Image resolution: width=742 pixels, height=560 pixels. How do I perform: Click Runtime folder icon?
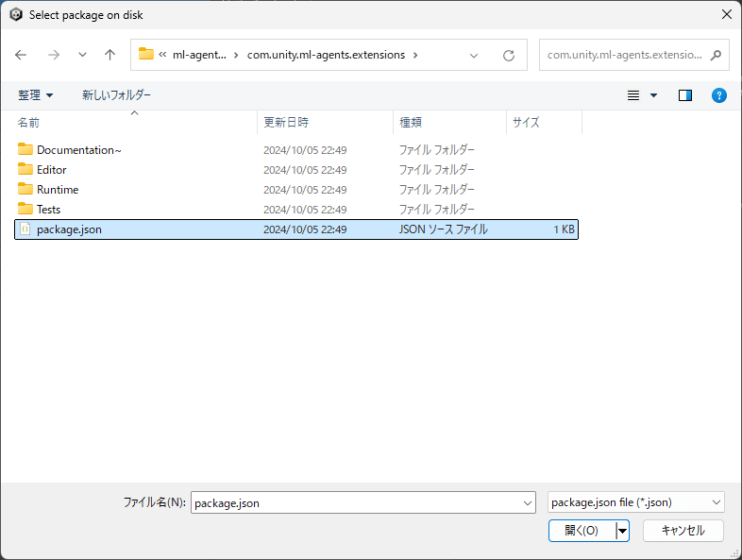coord(25,190)
